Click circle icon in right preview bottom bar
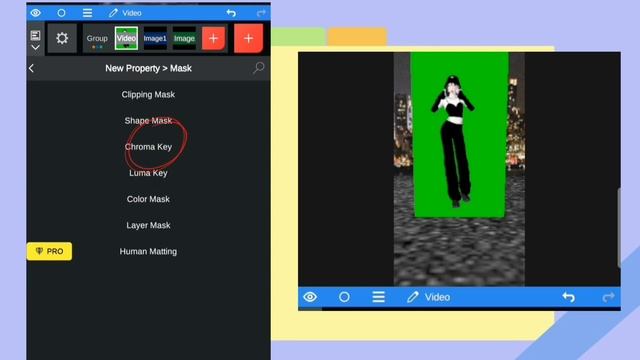 click(x=344, y=297)
